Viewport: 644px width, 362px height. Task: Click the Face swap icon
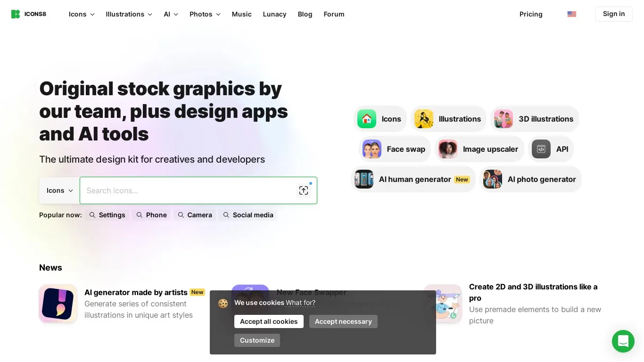[372, 149]
